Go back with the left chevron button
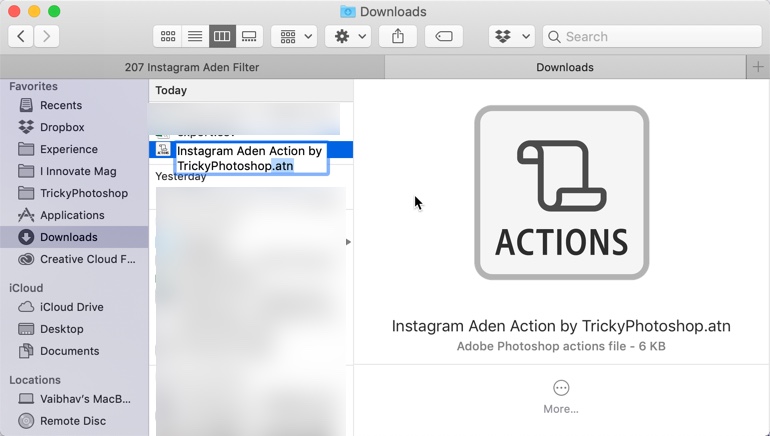Screen dimensions: 770x436 (21, 36)
